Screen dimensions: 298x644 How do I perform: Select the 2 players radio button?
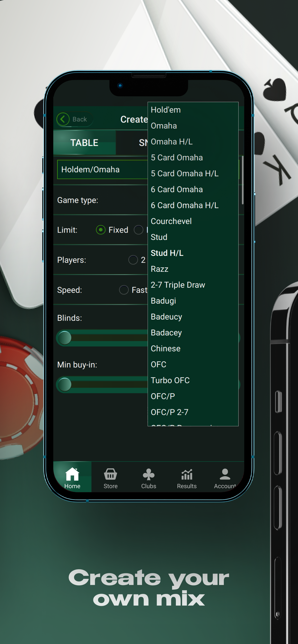133,260
